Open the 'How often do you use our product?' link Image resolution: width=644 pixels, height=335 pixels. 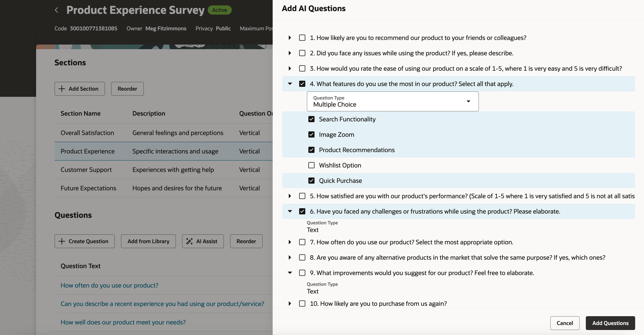[109, 285]
